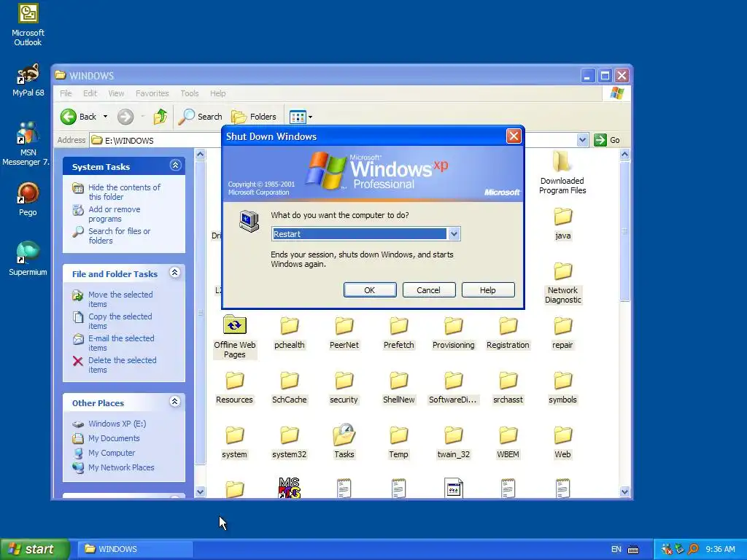Go up one folder level

tap(160, 117)
